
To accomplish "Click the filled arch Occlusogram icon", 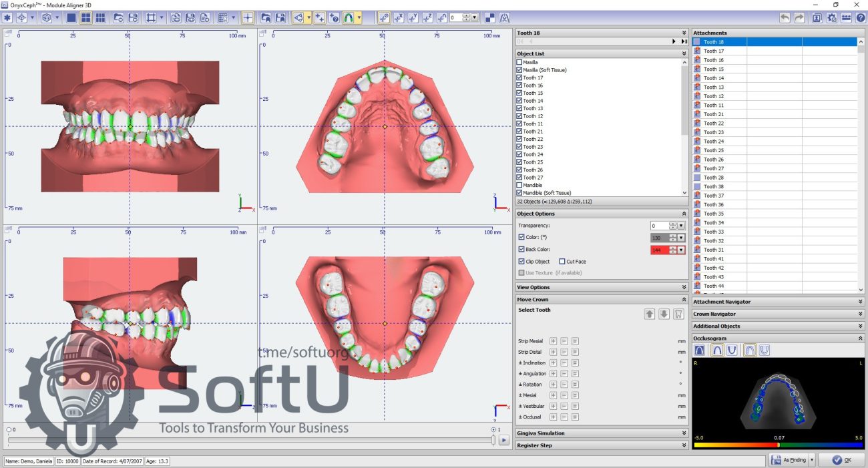I will click(699, 350).
